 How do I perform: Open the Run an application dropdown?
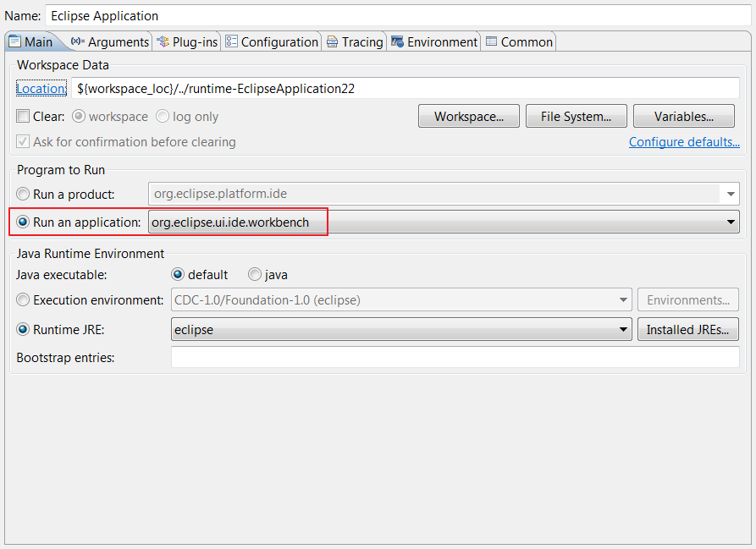pos(730,221)
